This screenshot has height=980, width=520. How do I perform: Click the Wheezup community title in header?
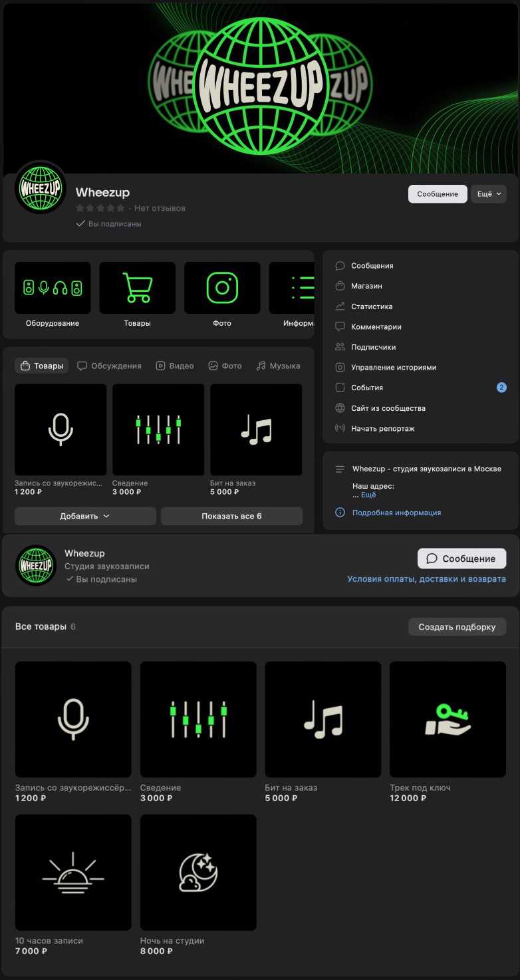[x=102, y=193]
